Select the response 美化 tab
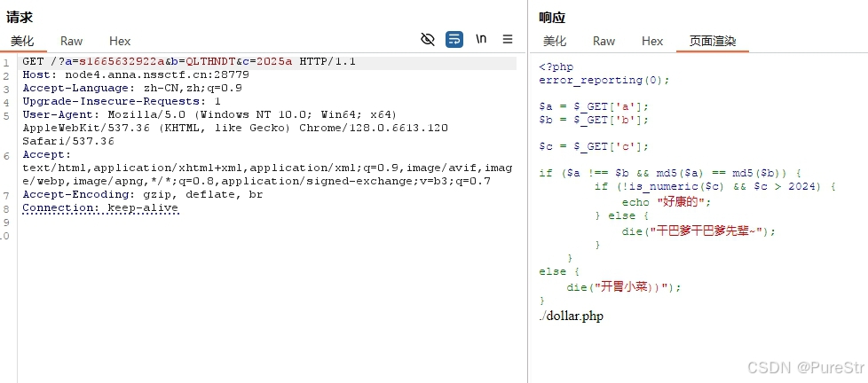The image size is (868, 383). click(x=555, y=41)
